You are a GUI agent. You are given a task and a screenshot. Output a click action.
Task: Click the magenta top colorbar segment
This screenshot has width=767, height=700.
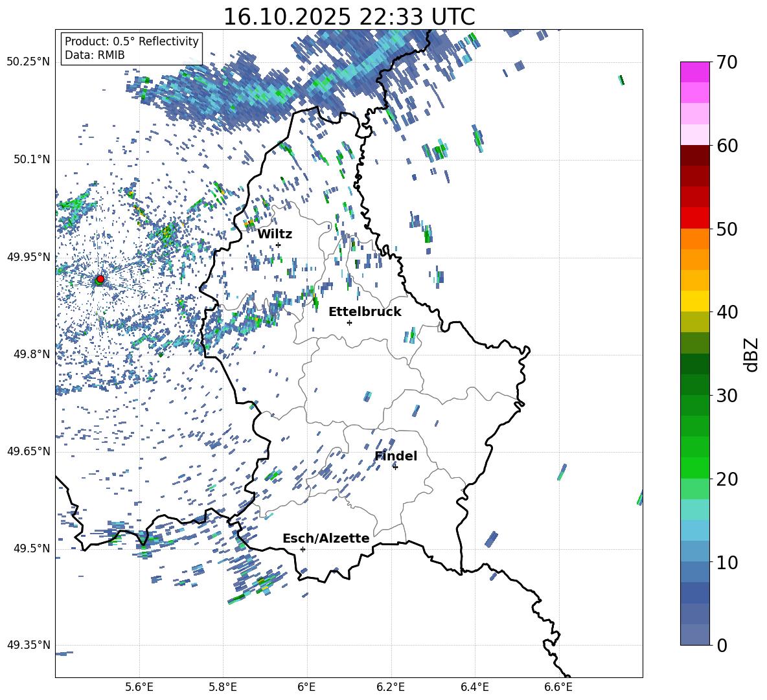click(694, 72)
